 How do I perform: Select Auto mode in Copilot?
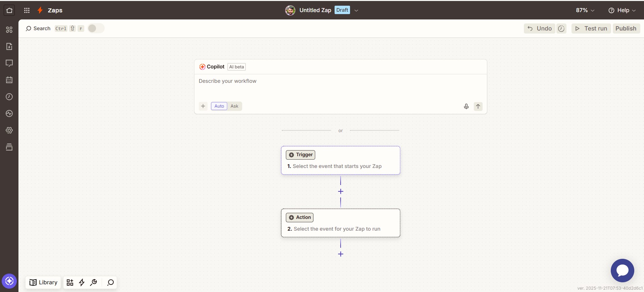click(219, 106)
